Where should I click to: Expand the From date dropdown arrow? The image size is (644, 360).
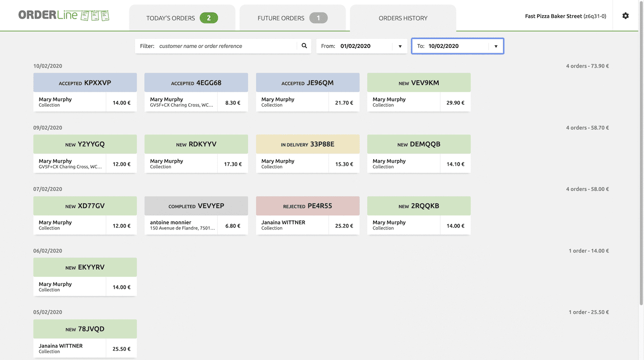tap(400, 46)
